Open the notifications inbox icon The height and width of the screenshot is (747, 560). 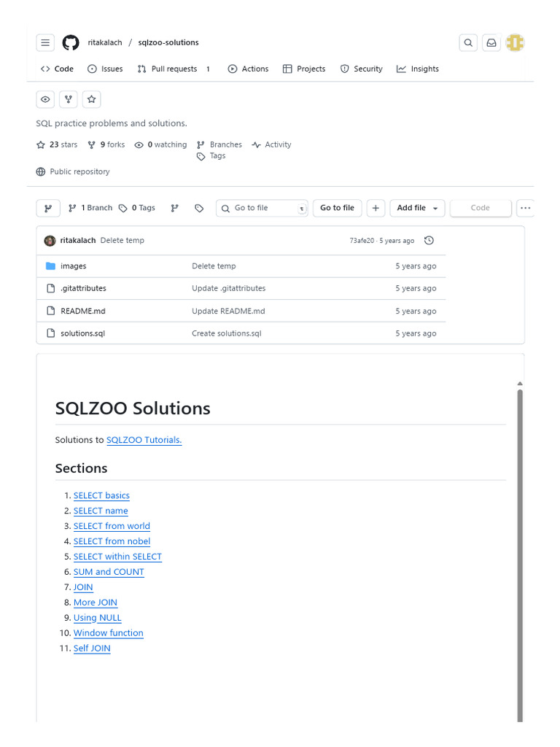(x=491, y=43)
